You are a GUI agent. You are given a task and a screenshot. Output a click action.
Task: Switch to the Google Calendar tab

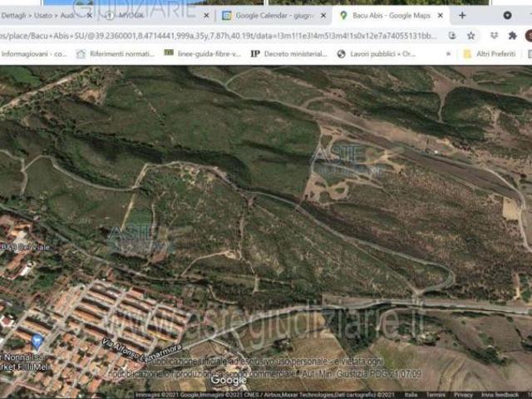pos(273,16)
